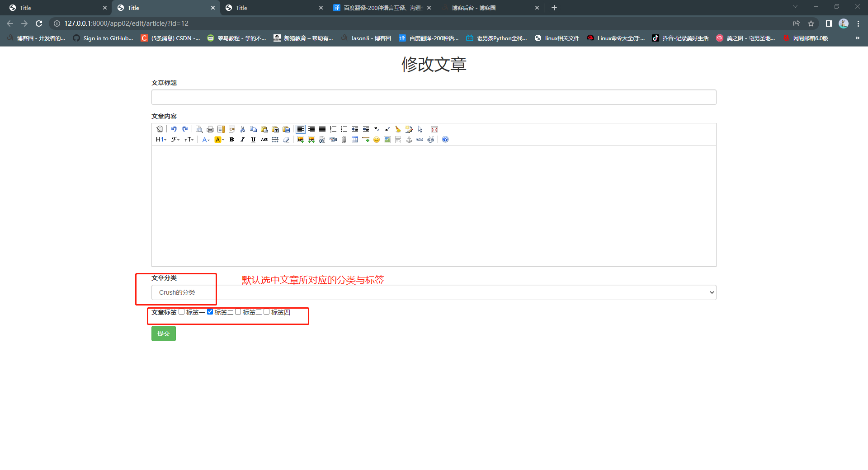Redo the editor action
Image resolution: width=868 pixels, height=470 pixels.
coord(184,129)
